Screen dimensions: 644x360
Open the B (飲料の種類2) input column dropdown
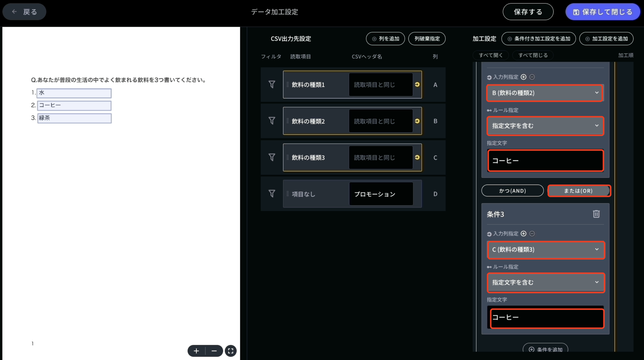[544, 93]
